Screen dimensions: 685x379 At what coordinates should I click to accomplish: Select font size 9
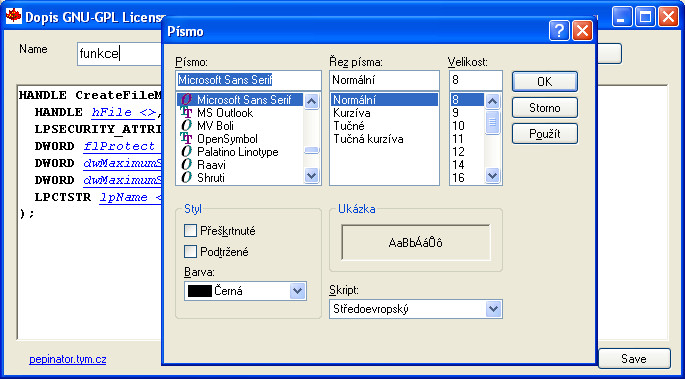pyautogui.click(x=467, y=113)
